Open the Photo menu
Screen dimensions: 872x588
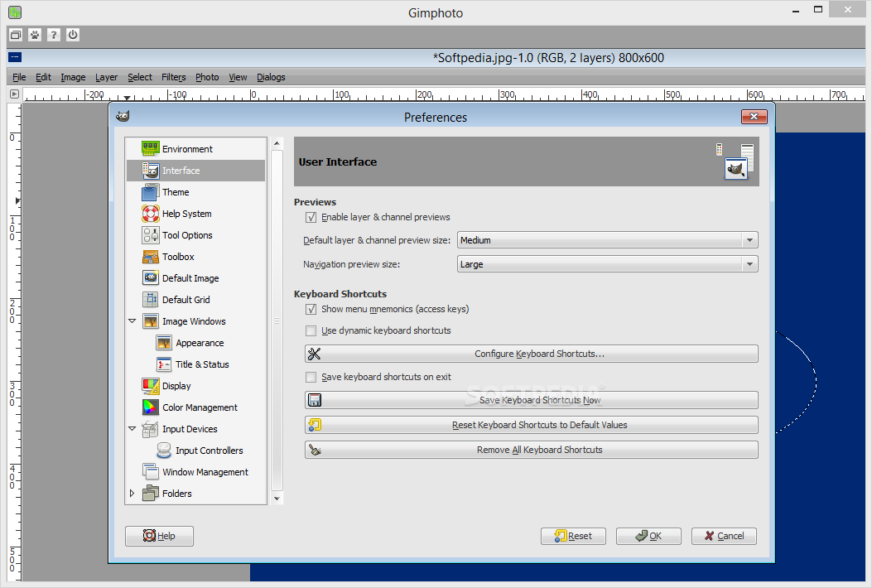[207, 77]
